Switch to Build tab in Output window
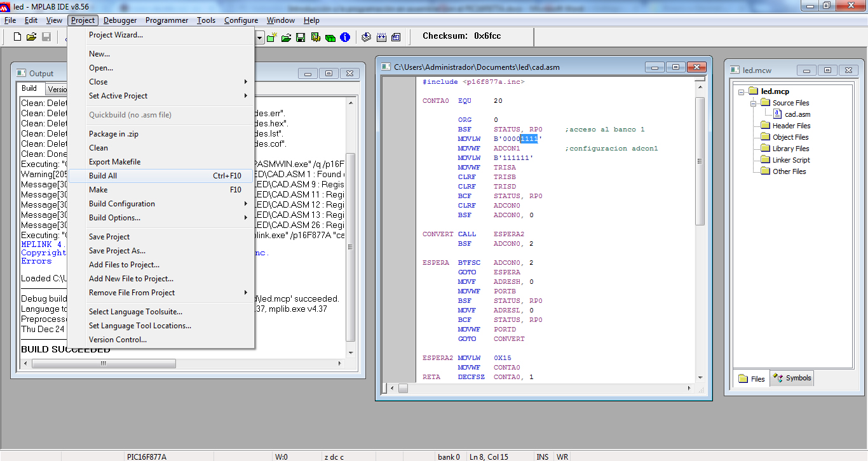 coord(29,88)
